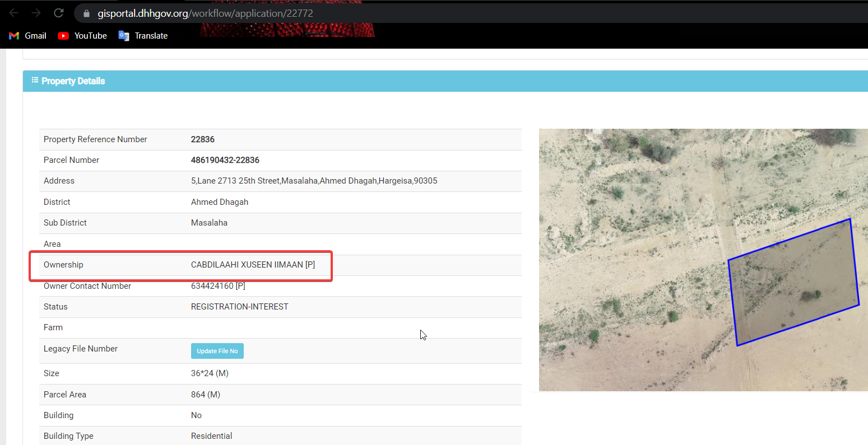
Task: Open the Gmail bookmark
Action: click(x=27, y=36)
